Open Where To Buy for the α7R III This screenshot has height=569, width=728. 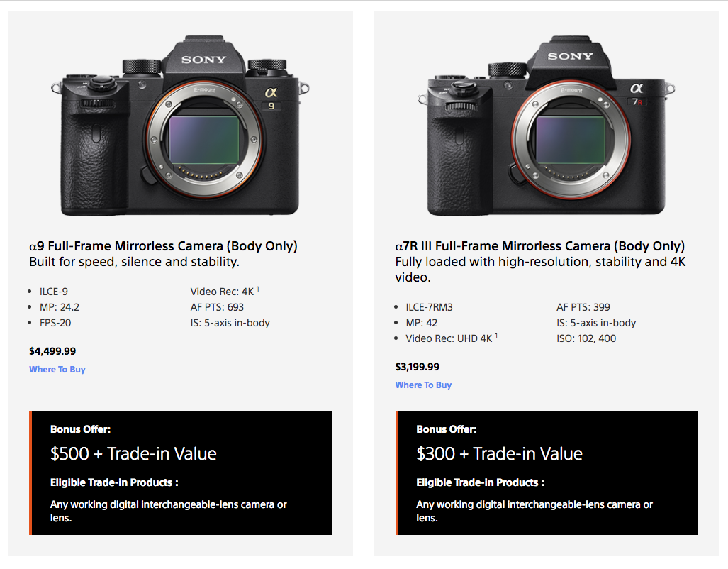click(423, 385)
